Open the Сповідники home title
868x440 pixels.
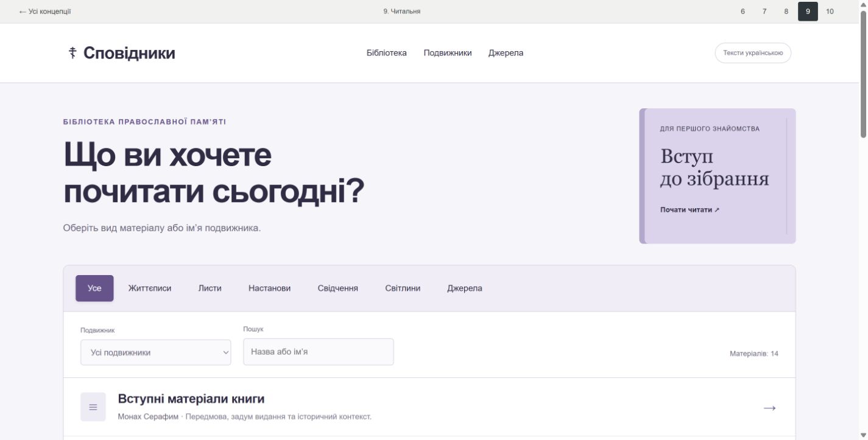(129, 54)
